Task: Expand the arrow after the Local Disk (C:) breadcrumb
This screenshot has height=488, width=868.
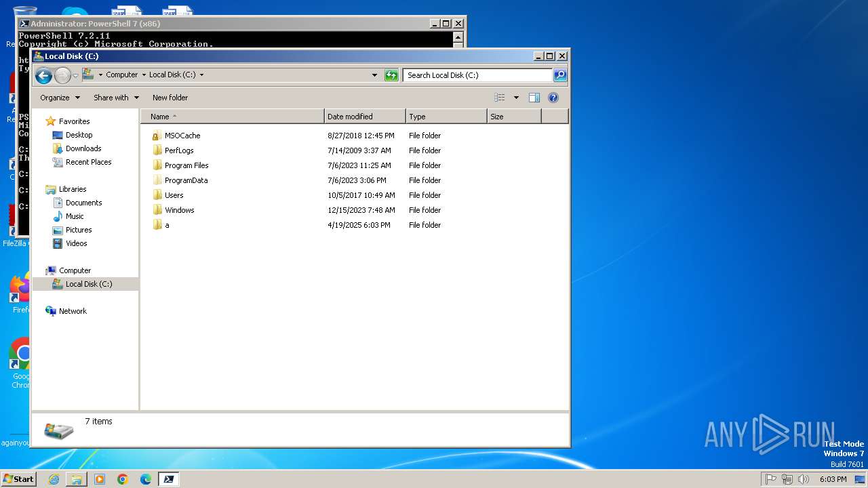Action: point(201,75)
